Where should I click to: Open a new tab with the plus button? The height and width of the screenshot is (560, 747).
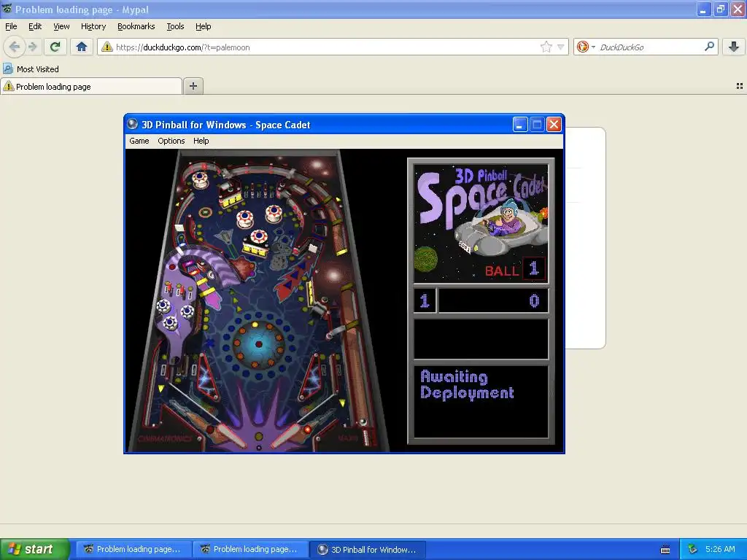tap(193, 86)
